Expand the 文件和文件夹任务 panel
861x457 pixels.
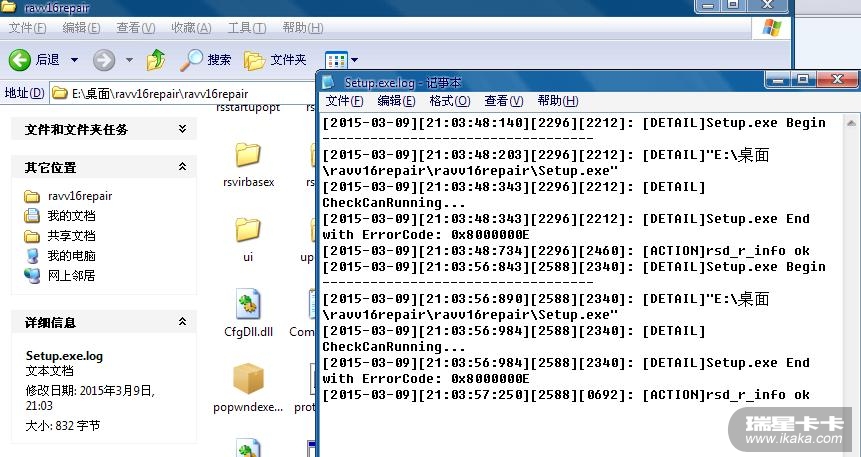[x=182, y=129]
